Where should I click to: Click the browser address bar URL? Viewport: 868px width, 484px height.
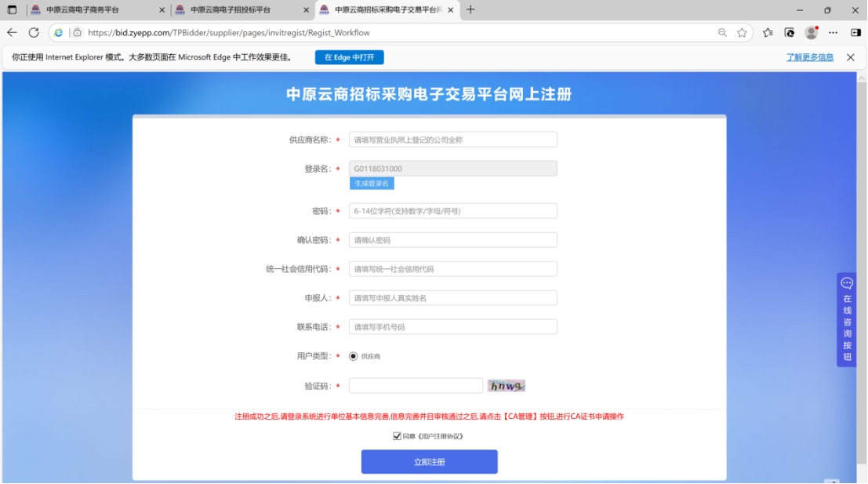tap(229, 33)
